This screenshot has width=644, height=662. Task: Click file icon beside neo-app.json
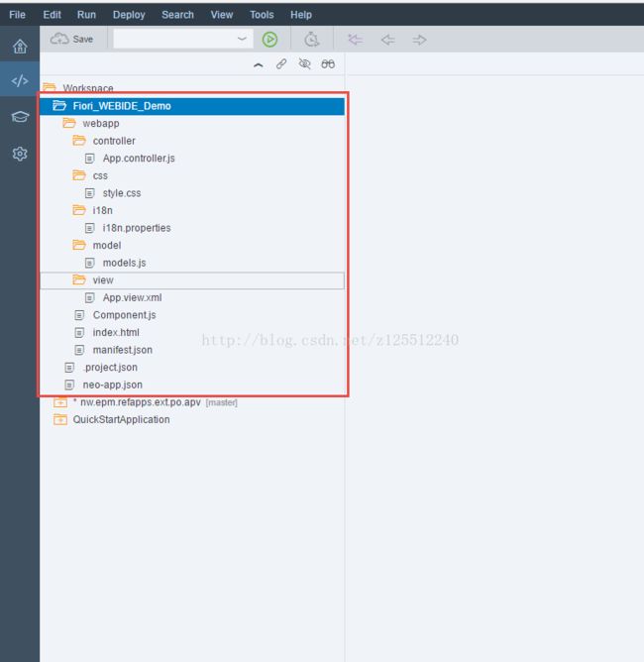[69, 385]
